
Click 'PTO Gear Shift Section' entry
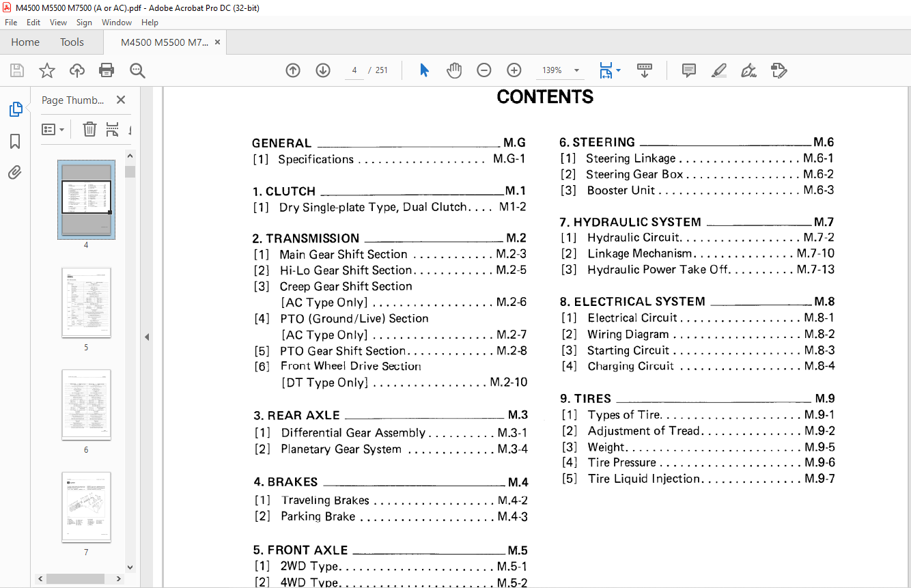click(x=343, y=351)
